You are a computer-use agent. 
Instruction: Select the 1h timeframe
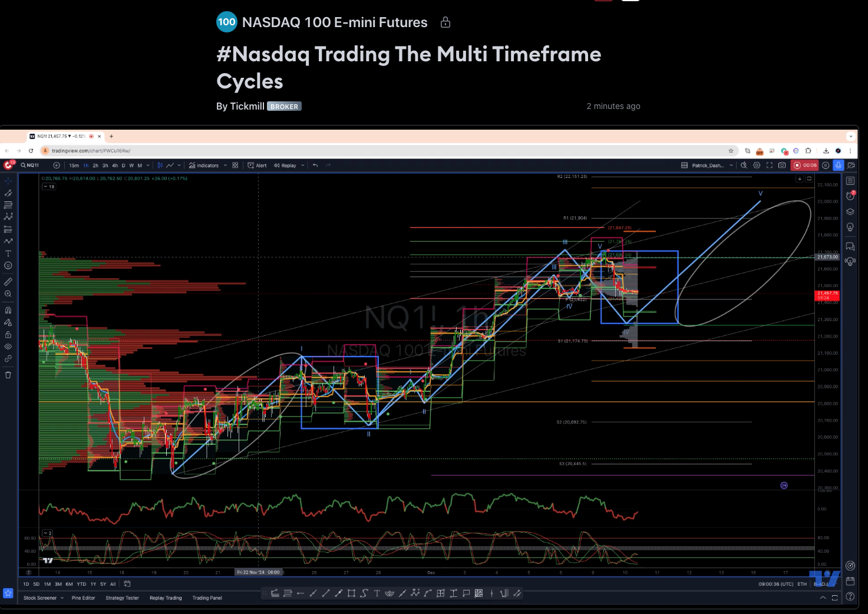point(86,166)
